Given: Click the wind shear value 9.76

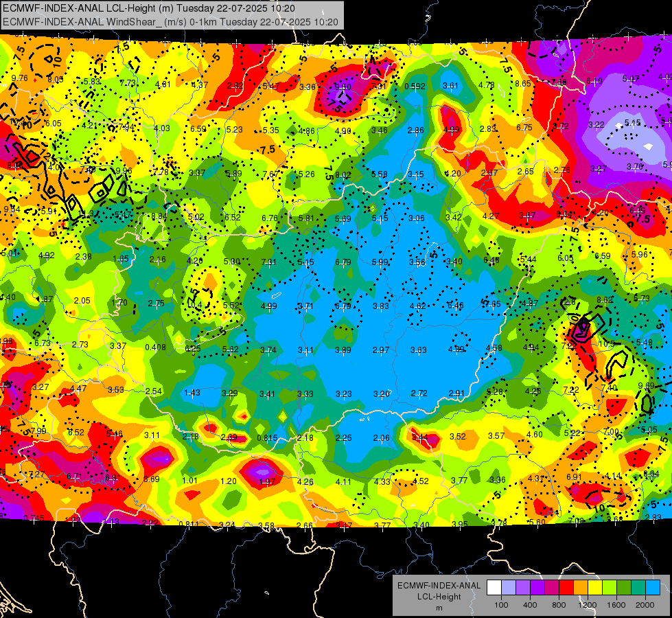Looking at the screenshot, I should pyautogui.click(x=20, y=78).
